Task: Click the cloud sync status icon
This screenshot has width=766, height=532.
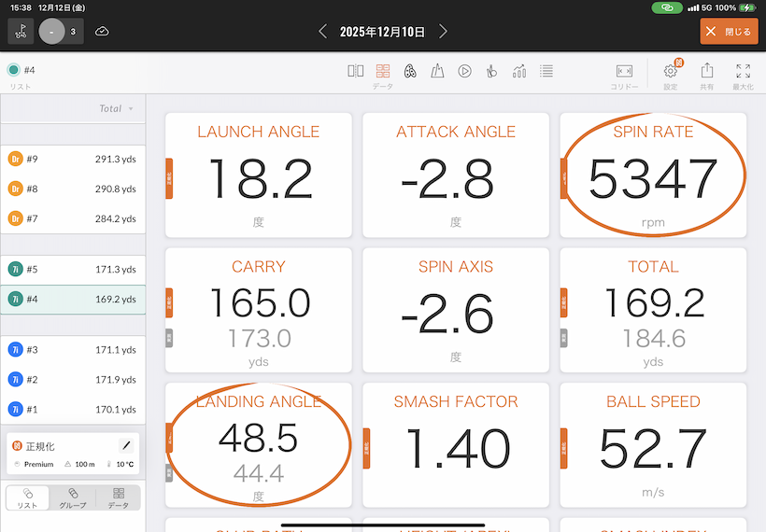Action: (102, 32)
